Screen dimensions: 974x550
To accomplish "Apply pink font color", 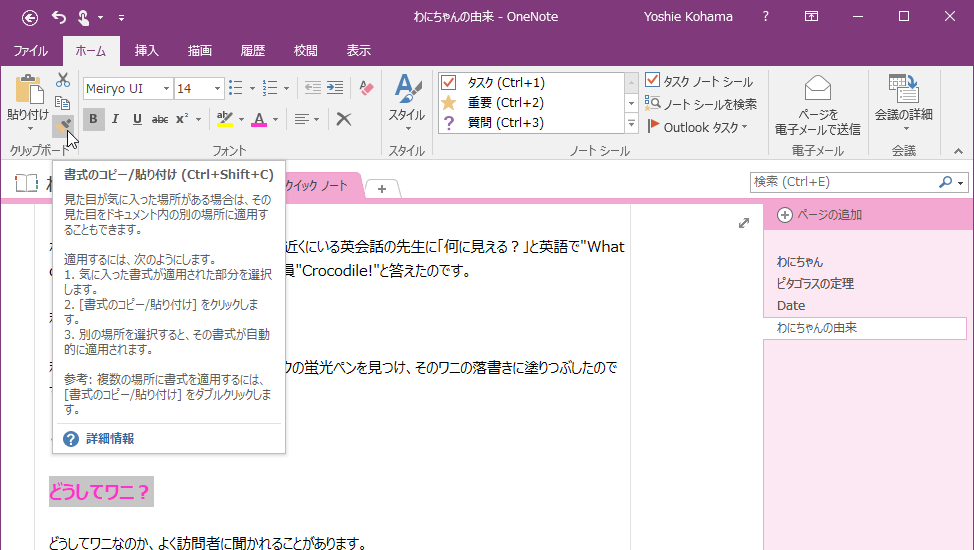I will [259, 119].
